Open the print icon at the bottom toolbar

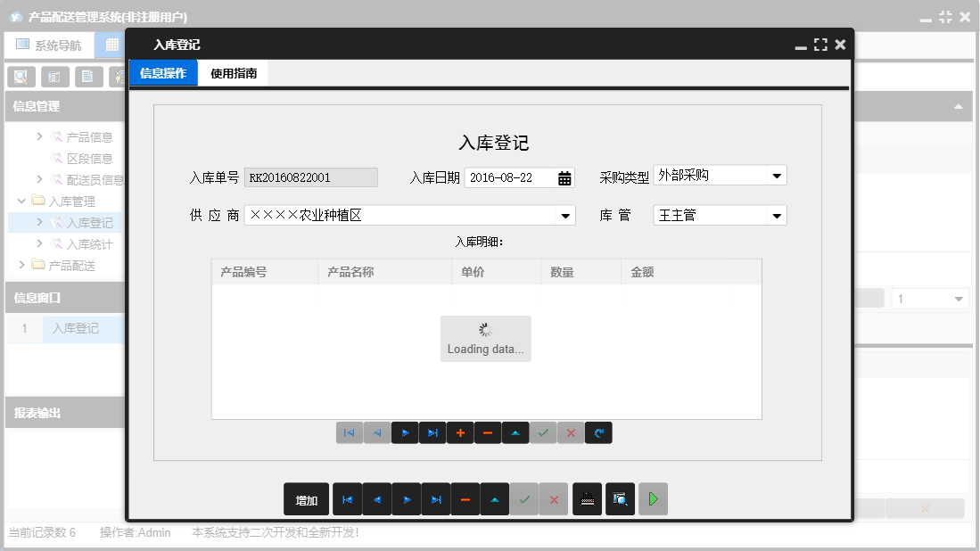[587, 499]
